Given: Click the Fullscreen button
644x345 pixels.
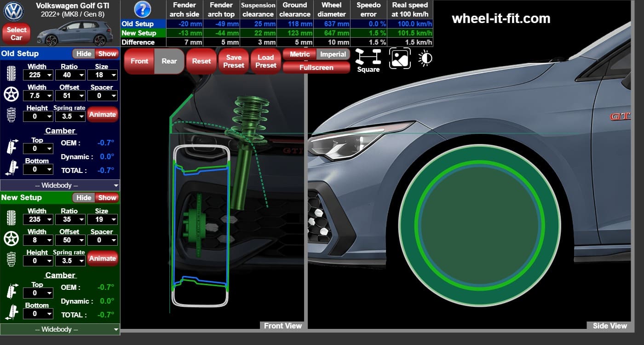Looking at the screenshot, I should click(x=316, y=68).
